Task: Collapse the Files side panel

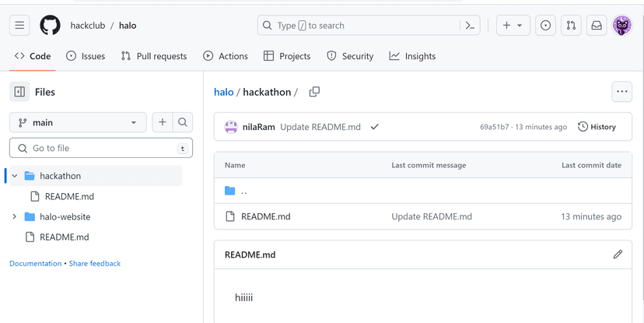Action: click(x=19, y=92)
